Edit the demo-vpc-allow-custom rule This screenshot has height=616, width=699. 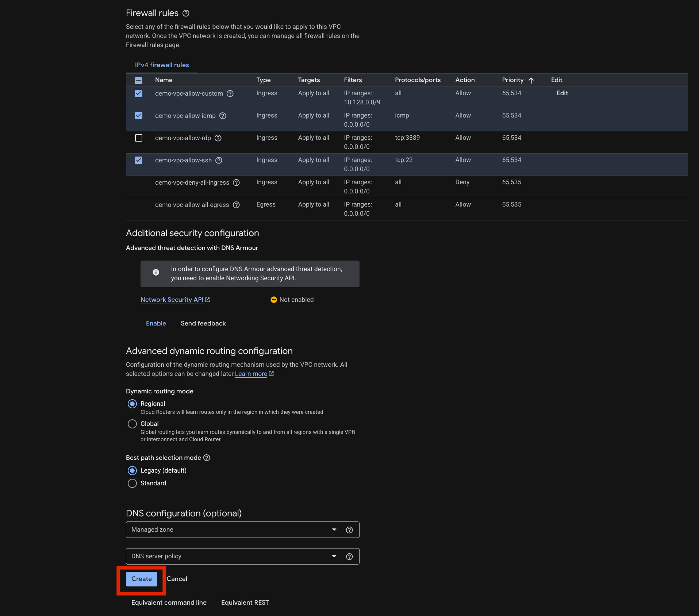coord(562,93)
